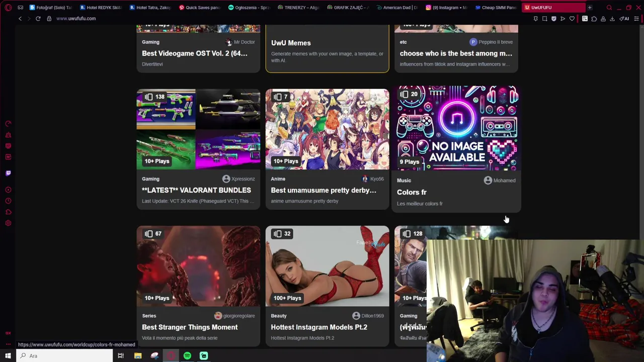Click the Stranger Things thumbnail image
The height and width of the screenshot is (362, 644).
(x=198, y=266)
